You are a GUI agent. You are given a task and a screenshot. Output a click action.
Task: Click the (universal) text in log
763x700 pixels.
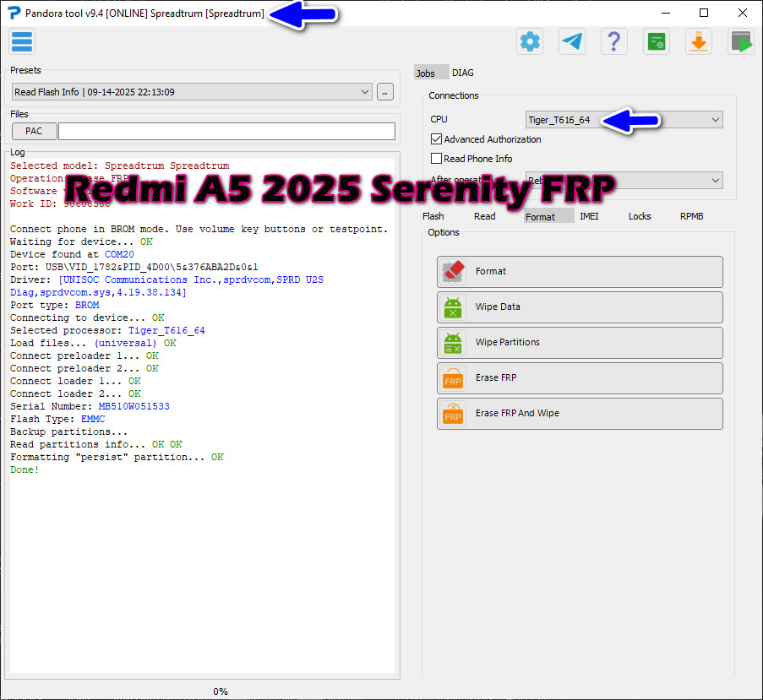click(126, 343)
